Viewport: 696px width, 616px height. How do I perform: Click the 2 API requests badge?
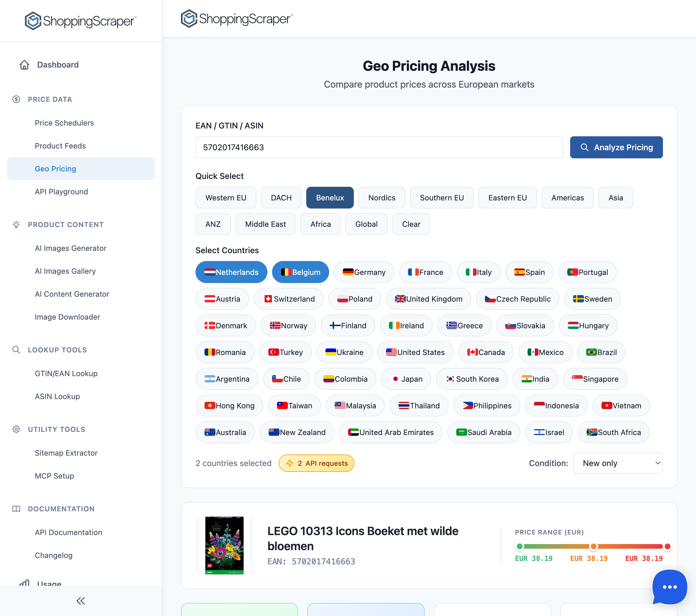click(x=316, y=463)
